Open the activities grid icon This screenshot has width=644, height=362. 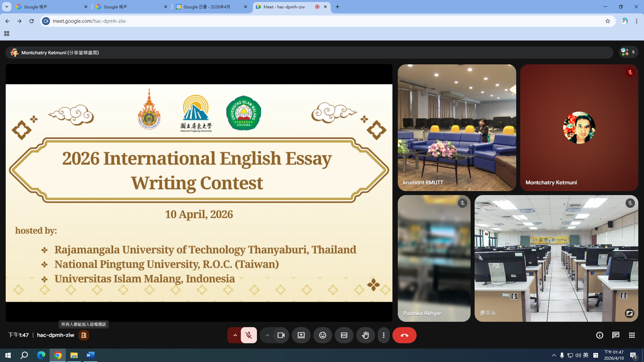click(x=632, y=335)
